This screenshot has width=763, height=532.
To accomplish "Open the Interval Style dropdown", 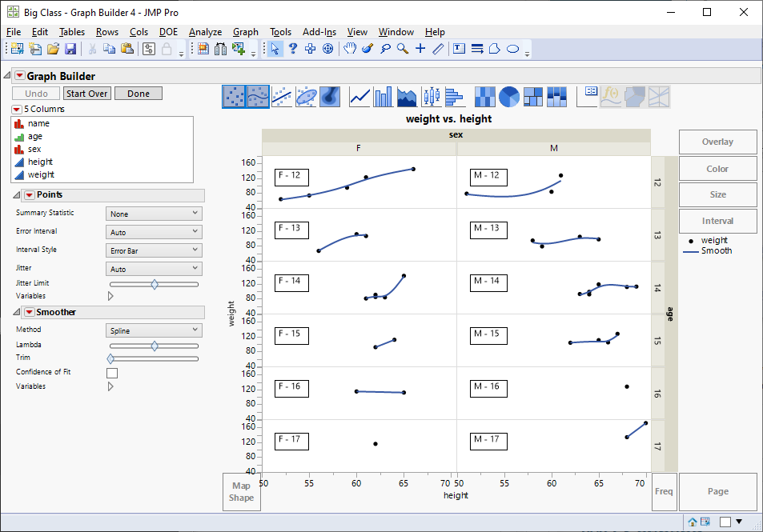I will pyautogui.click(x=154, y=251).
